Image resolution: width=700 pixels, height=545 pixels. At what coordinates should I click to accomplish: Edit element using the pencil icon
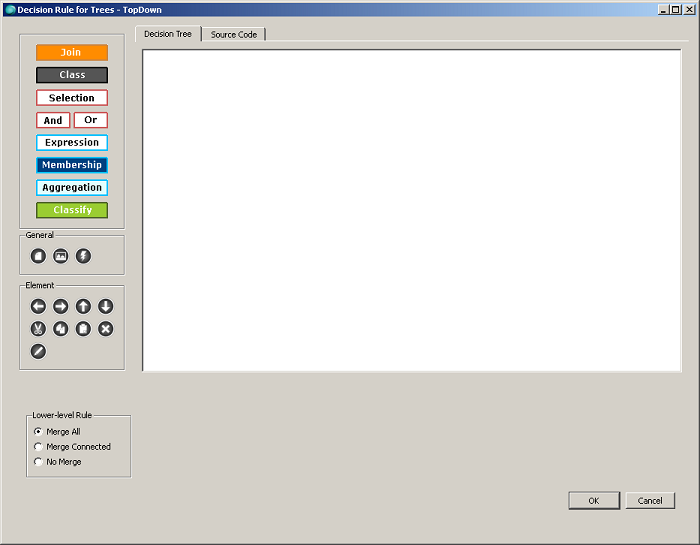38,351
